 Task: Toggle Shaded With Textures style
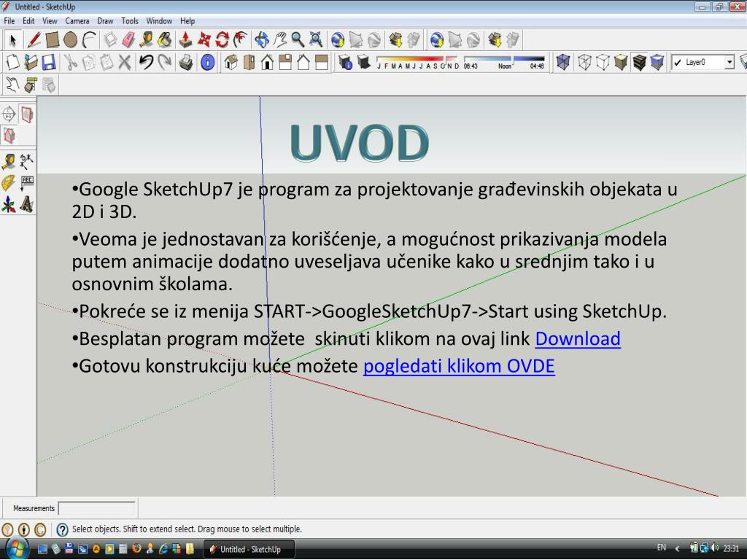[x=639, y=63]
